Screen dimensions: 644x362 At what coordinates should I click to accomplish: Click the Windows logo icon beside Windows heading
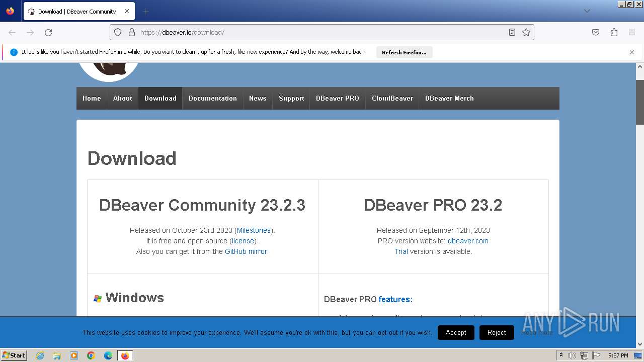coord(98,299)
